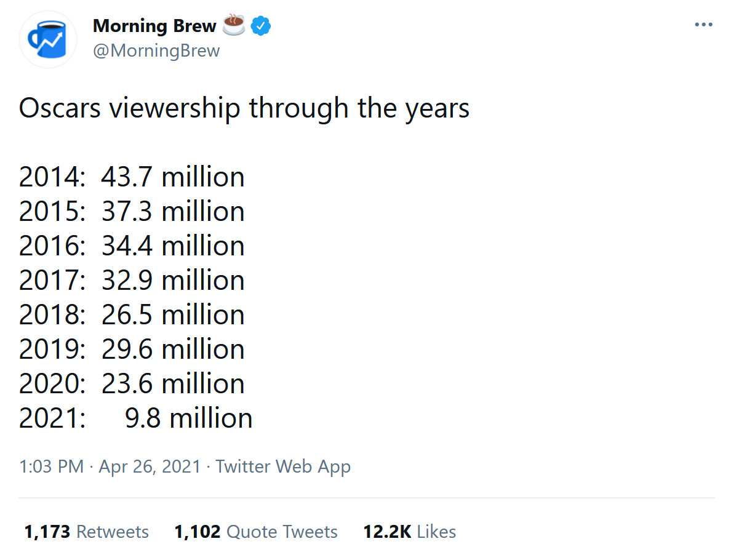View the 1,102 Quote Tweets list
731x560 pixels.
click(256, 532)
